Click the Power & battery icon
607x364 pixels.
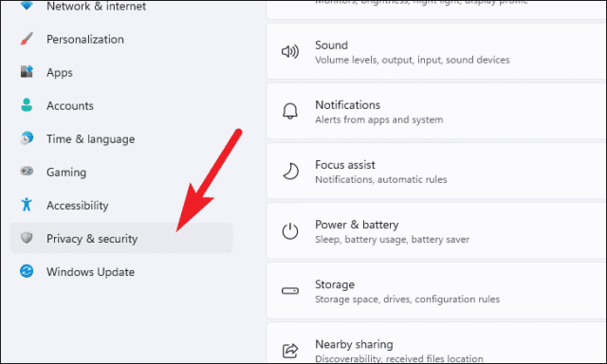290,231
